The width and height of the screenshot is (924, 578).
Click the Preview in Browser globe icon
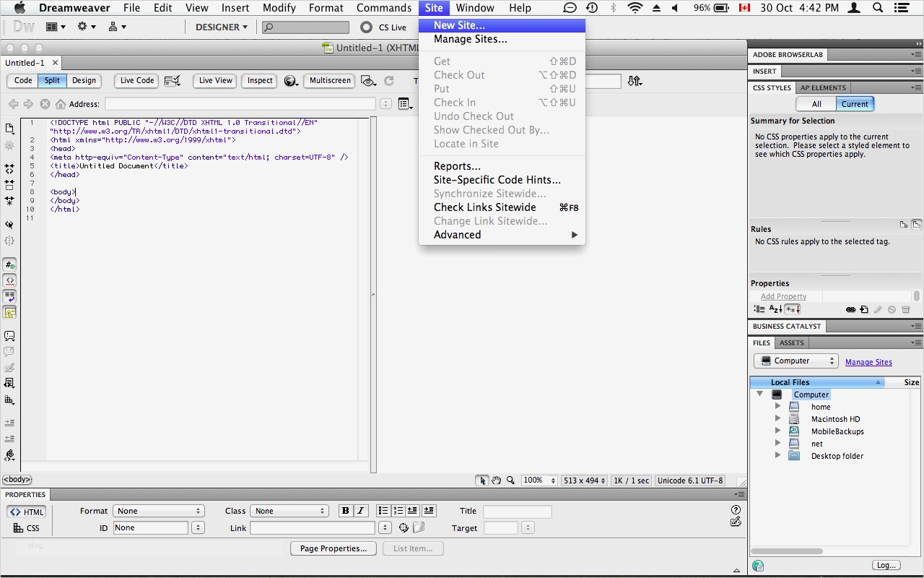click(291, 81)
